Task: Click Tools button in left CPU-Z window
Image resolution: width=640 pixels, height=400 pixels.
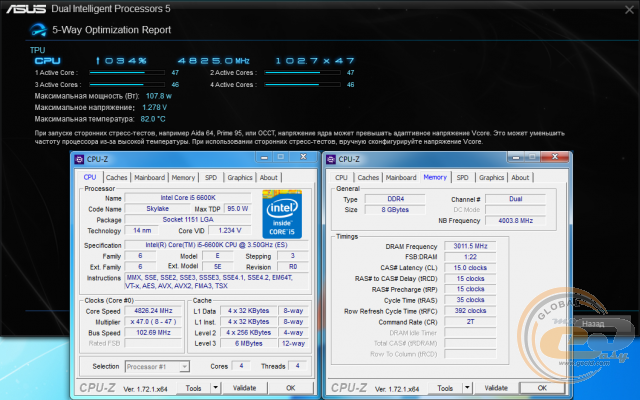Action: tap(193, 388)
